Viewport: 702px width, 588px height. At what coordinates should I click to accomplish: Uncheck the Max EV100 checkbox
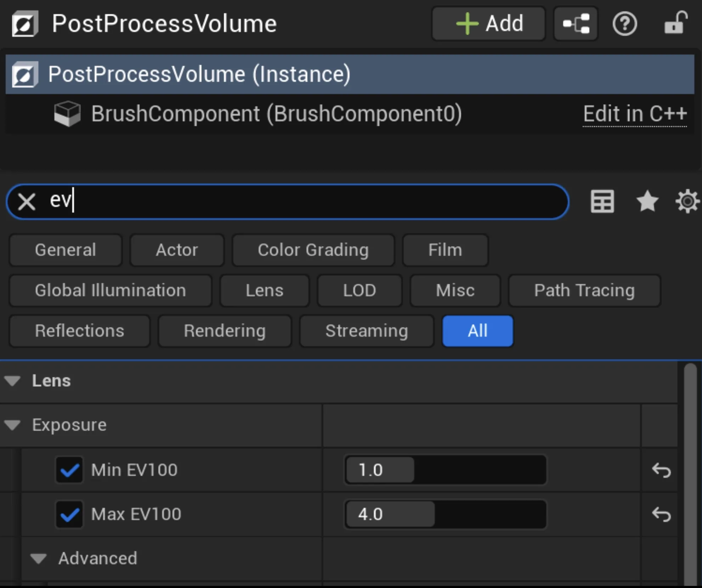pyautogui.click(x=69, y=514)
